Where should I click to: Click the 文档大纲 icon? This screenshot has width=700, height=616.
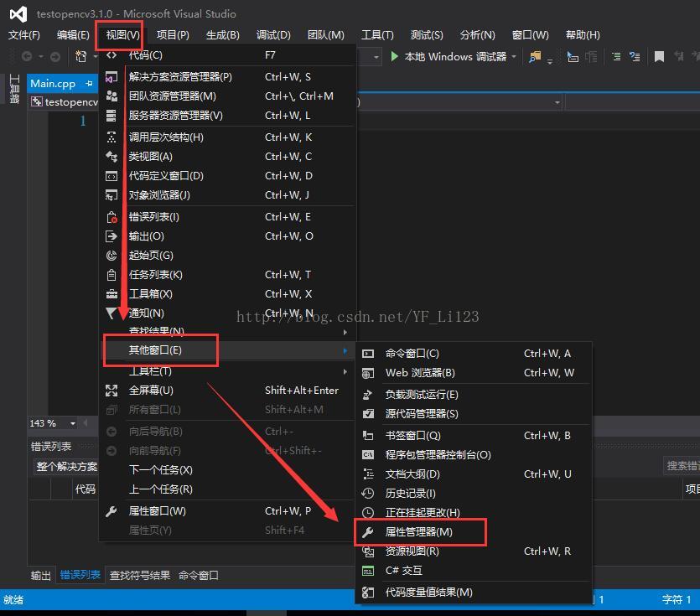368,474
